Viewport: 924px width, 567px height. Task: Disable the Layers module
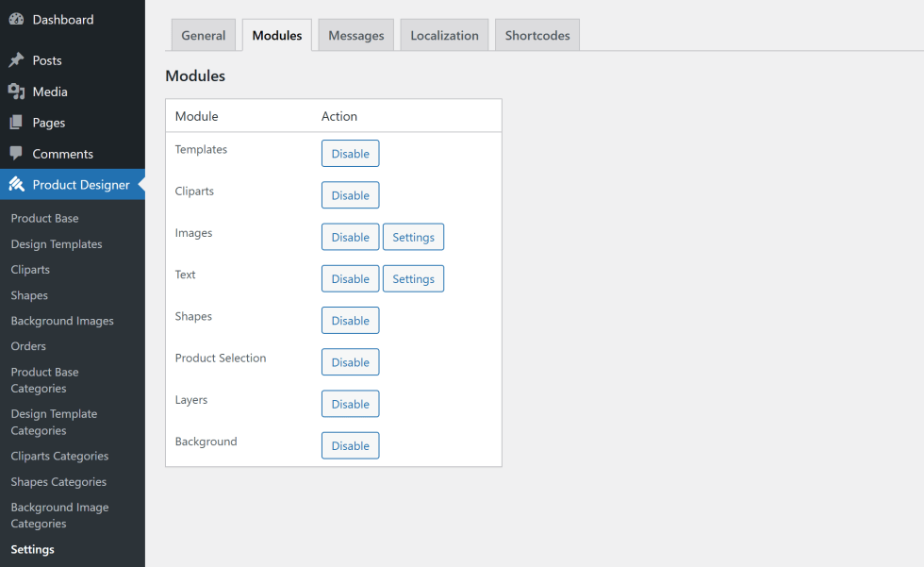click(350, 404)
